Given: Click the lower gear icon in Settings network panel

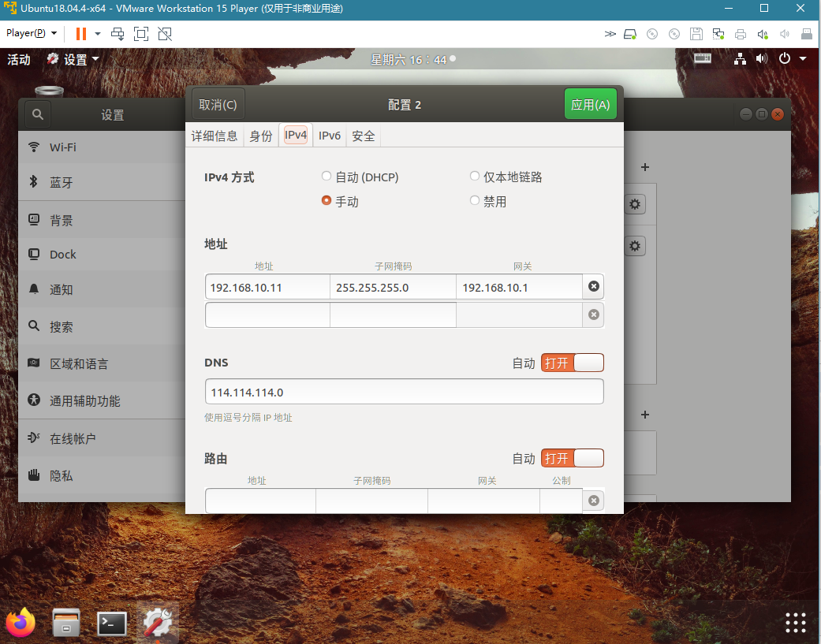Looking at the screenshot, I should 635,246.
